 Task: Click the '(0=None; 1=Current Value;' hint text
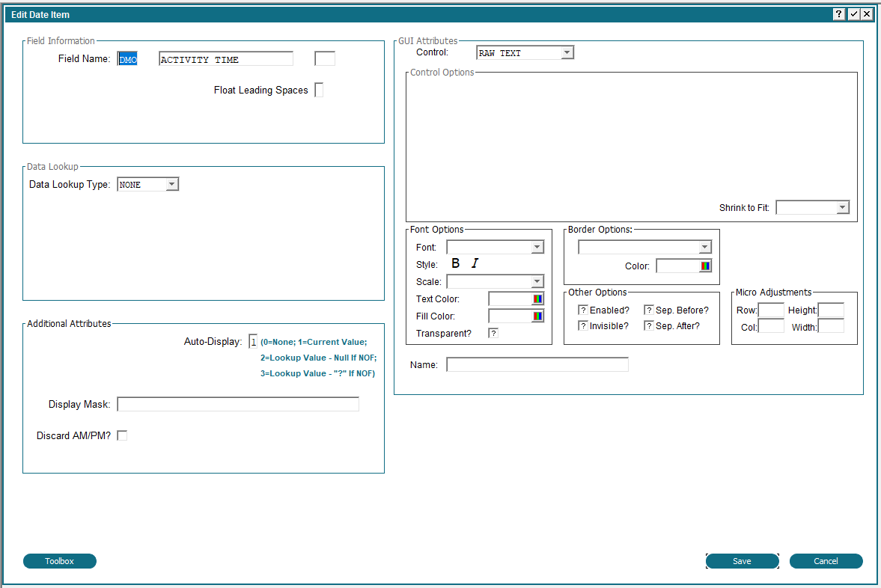[314, 342]
